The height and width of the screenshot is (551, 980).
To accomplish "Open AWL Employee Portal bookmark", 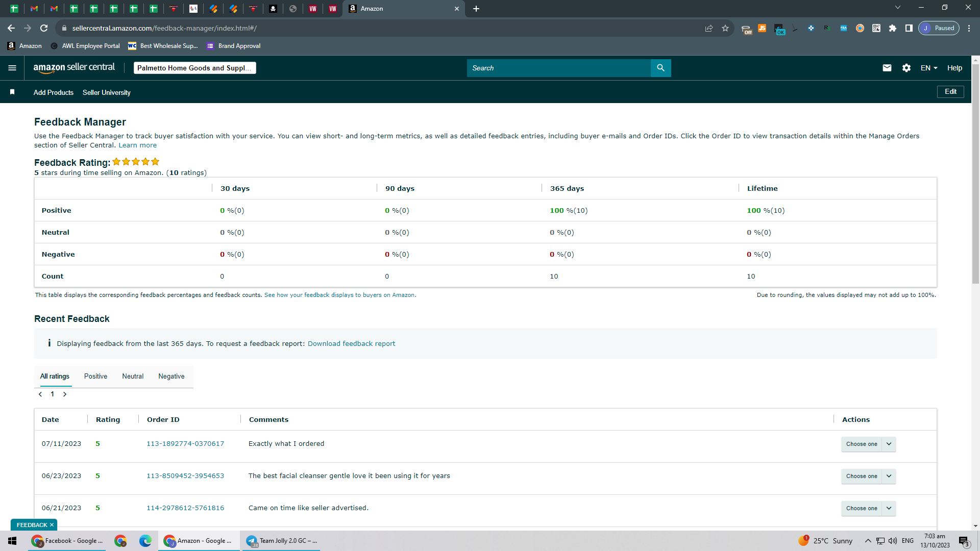I will 85,46.
